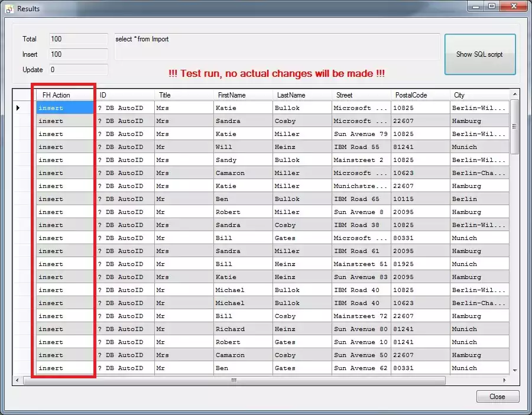This screenshot has width=532, height=415.
Task: Click the Results window title bar icon
Action: [x=9, y=9]
